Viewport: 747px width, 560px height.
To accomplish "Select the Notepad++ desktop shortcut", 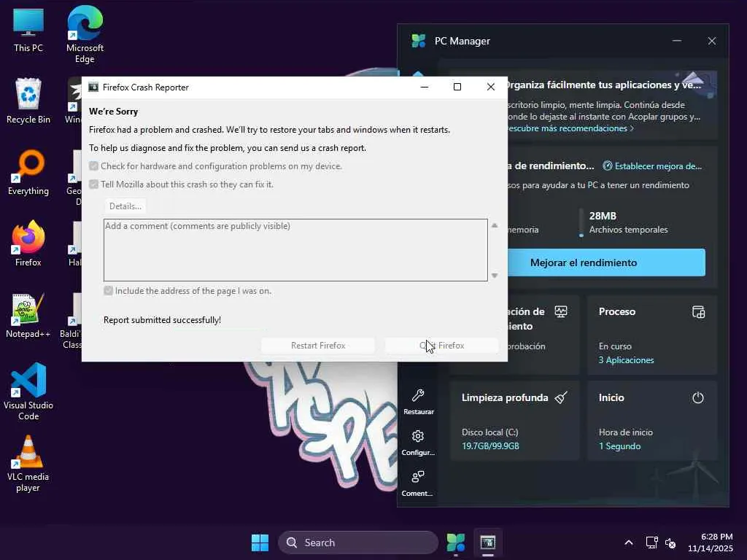I will (28, 315).
